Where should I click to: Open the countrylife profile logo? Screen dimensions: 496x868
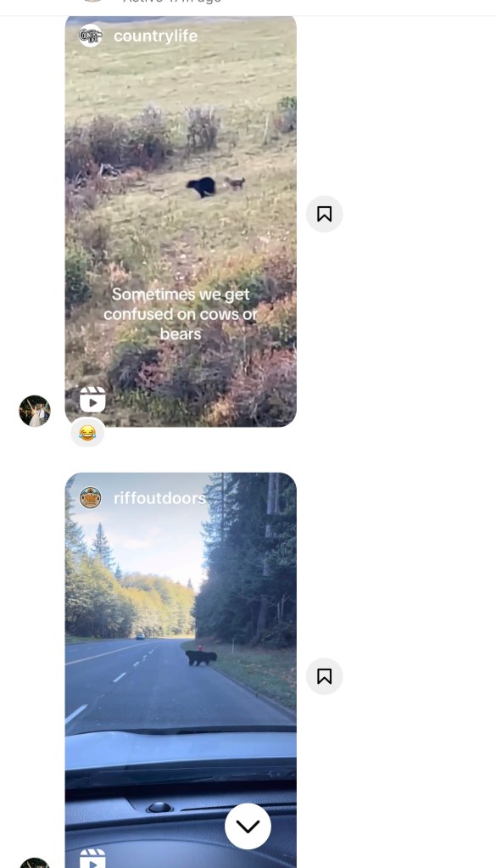(x=90, y=36)
